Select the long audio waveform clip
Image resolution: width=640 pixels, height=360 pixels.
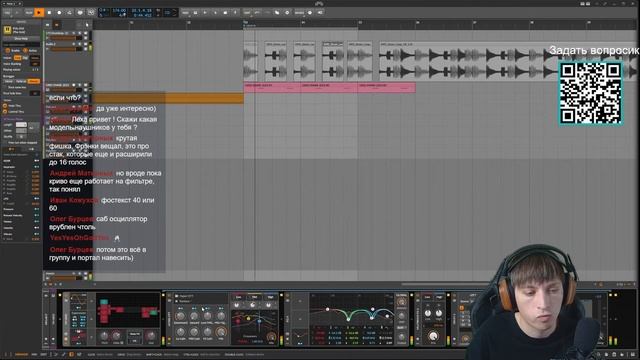pos(508,61)
